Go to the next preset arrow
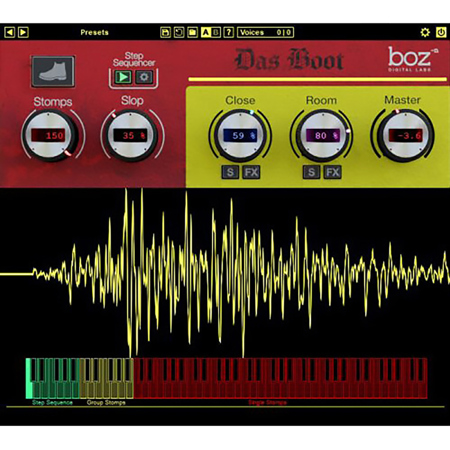The height and width of the screenshot is (450, 450). pyautogui.click(x=23, y=32)
